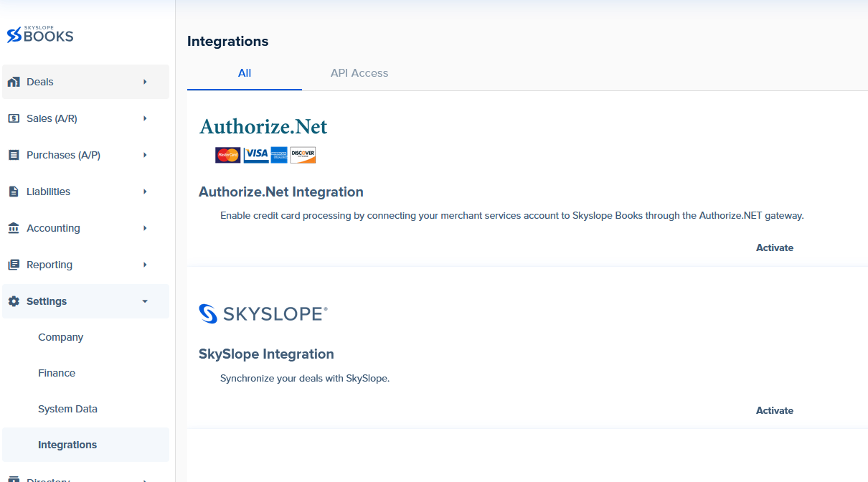Screen dimensions: 868x482
Task: Click the Authorize.Net Integration heading
Action: coord(281,192)
